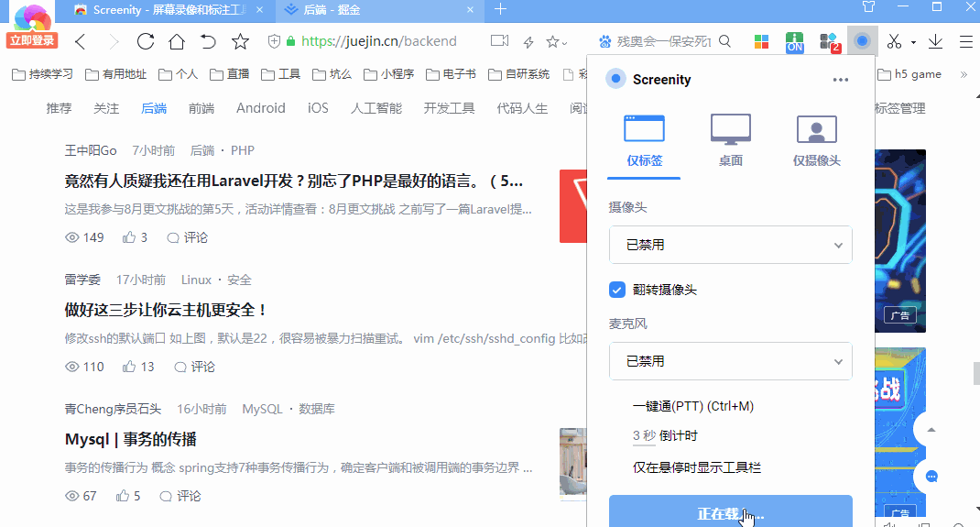
Task: Click the search magnifier icon
Action: pos(725,41)
